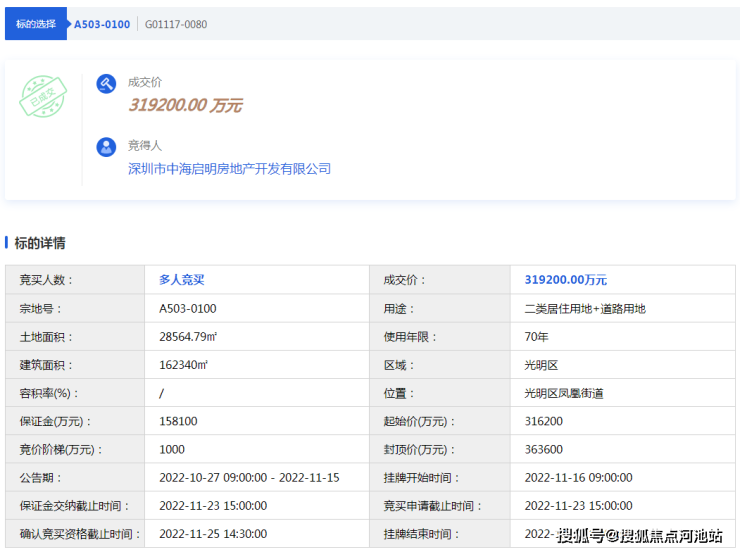Screen dimensions: 740x552
Task: Click the 封顶价 value 363600
Action: tap(543, 450)
